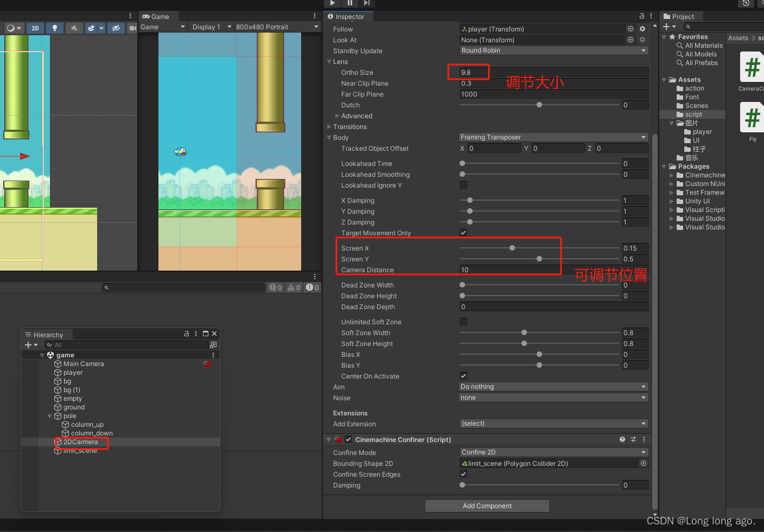This screenshot has height=532, width=764.
Task: Open Cinemachine Confiner component options menu
Action: (x=644, y=439)
